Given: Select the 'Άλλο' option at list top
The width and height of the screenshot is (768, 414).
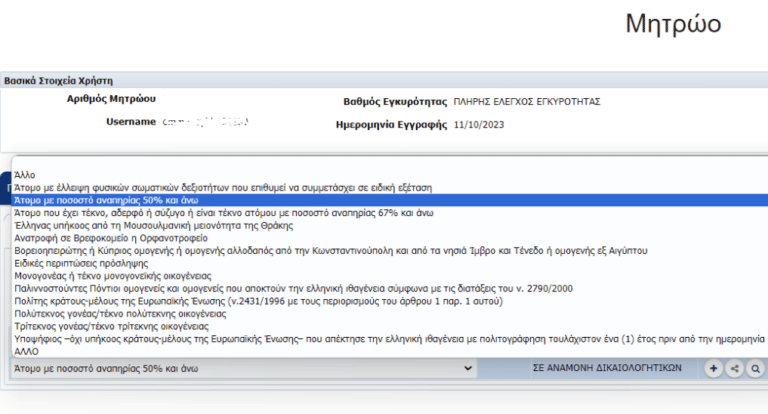Looking at the screenshot, I should coord(390,175).
